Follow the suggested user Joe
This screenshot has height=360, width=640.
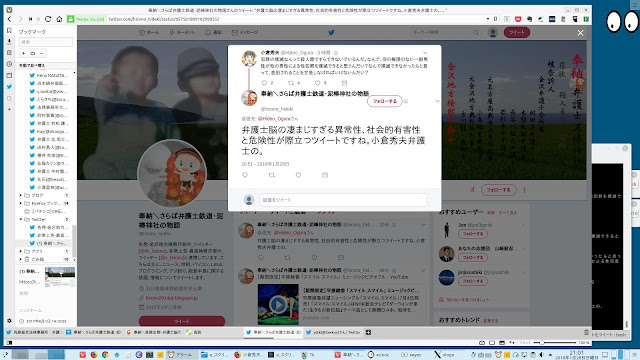[x=473, y=234]
